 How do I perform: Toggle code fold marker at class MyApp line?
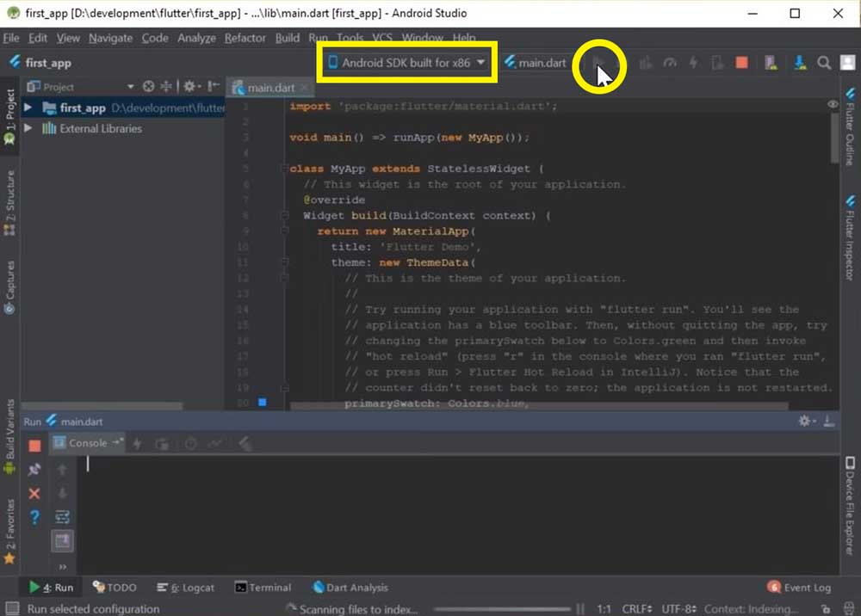[284, 169]
